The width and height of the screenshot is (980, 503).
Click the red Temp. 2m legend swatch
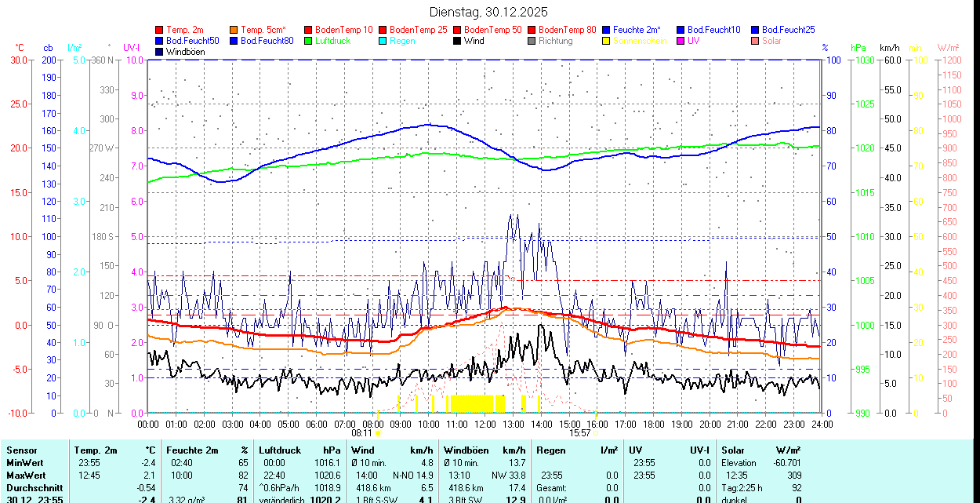[160, 30]
